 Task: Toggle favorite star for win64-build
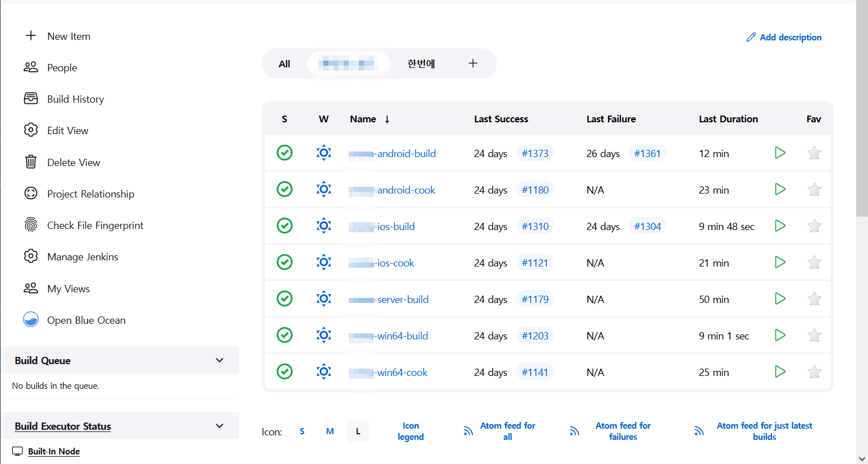coord(814,336)
